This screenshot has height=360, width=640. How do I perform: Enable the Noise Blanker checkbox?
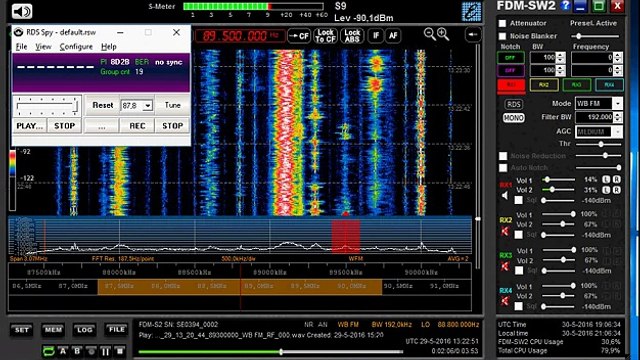tap(502, 36)
